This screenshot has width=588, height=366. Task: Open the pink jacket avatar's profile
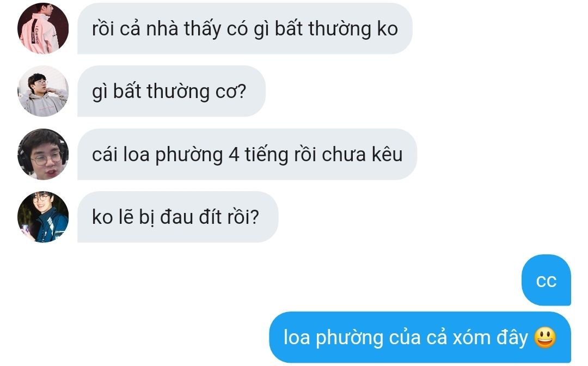(43, 28)
